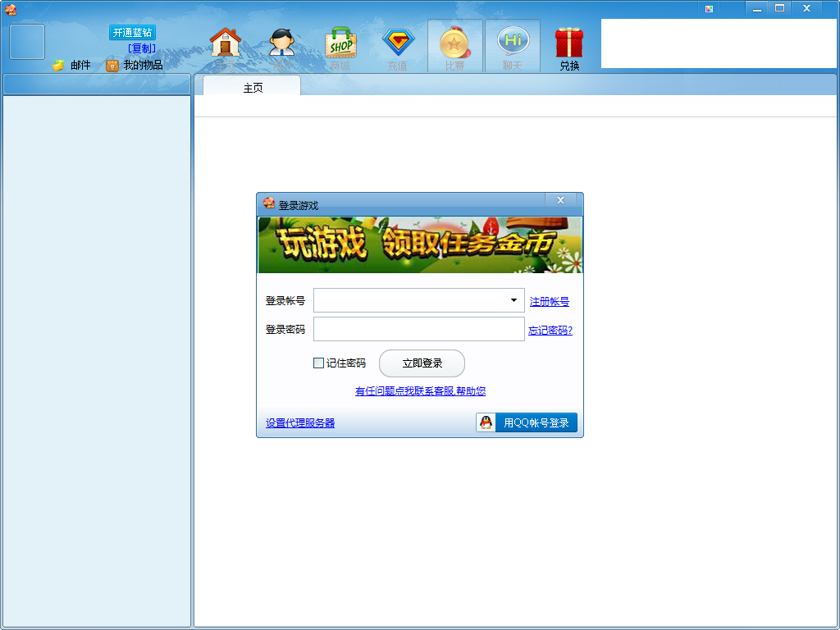Click the 用QQ帐号登录 button
Image resolution: width=840 pixels, height=630 pixels.
point(527,422)
